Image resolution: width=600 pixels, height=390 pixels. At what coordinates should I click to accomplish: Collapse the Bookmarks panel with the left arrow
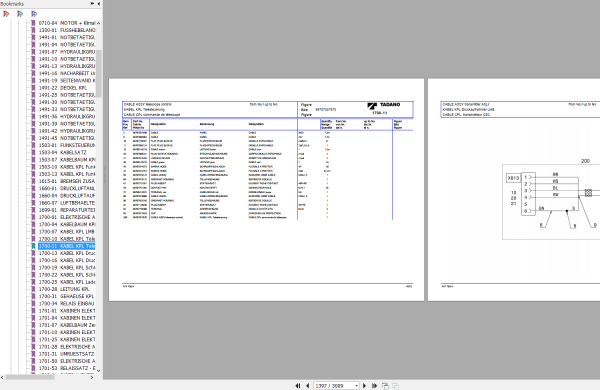point(99,3)
